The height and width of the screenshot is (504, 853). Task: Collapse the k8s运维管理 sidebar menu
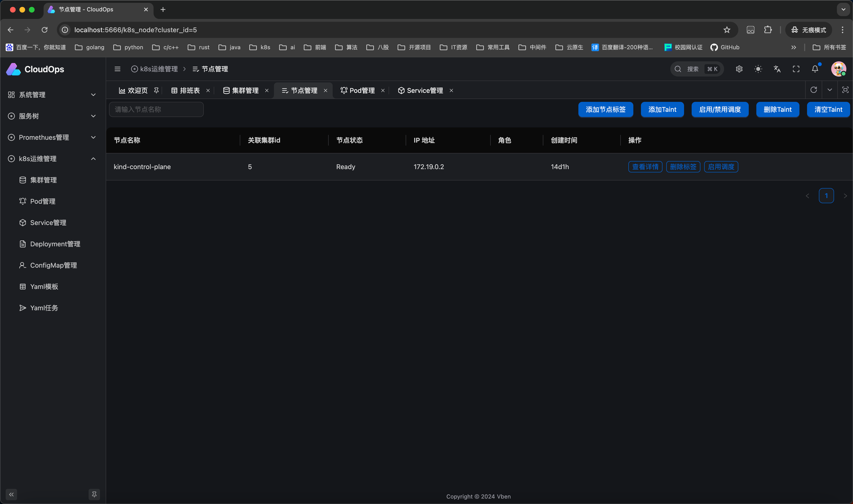coord(52,159)
